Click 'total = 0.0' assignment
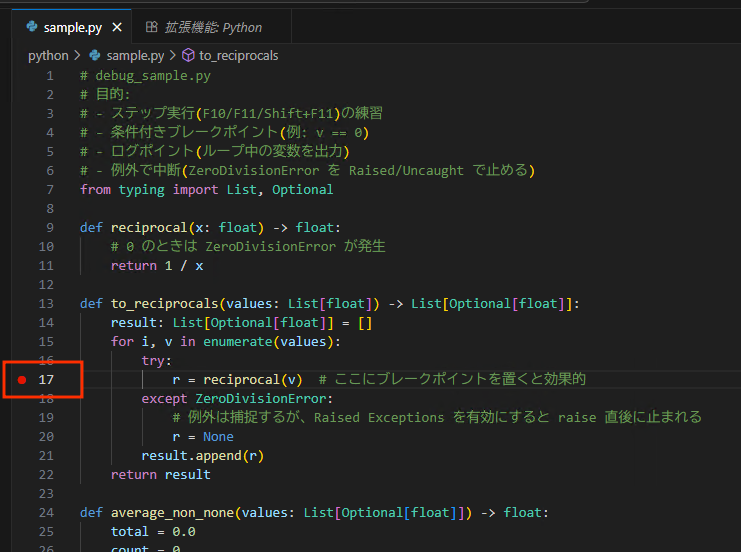This screenshot has width=741, height=552. click(153, 532)
